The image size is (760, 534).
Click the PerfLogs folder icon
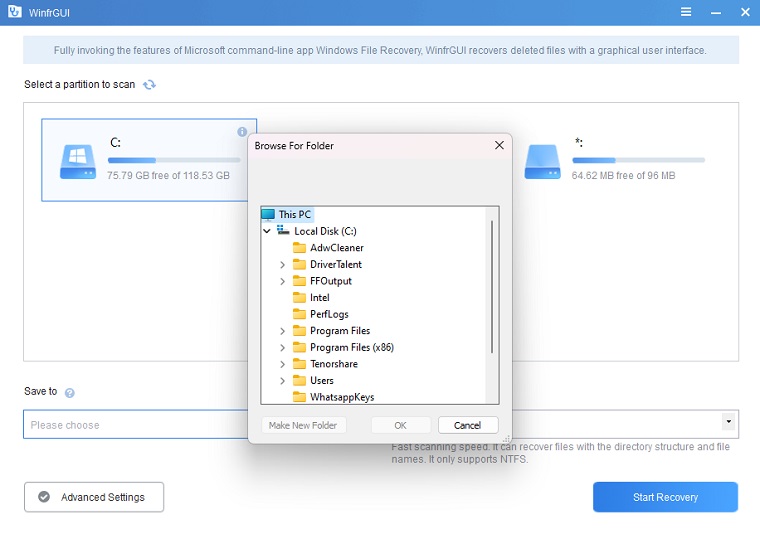pyautogui.click(x=300, y=314)
